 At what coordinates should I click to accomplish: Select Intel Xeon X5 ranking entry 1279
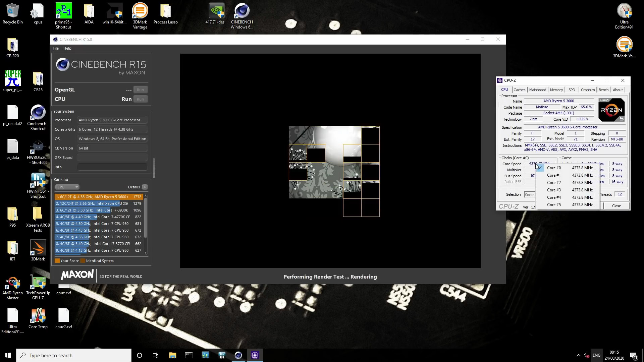(x=99, y=203)
